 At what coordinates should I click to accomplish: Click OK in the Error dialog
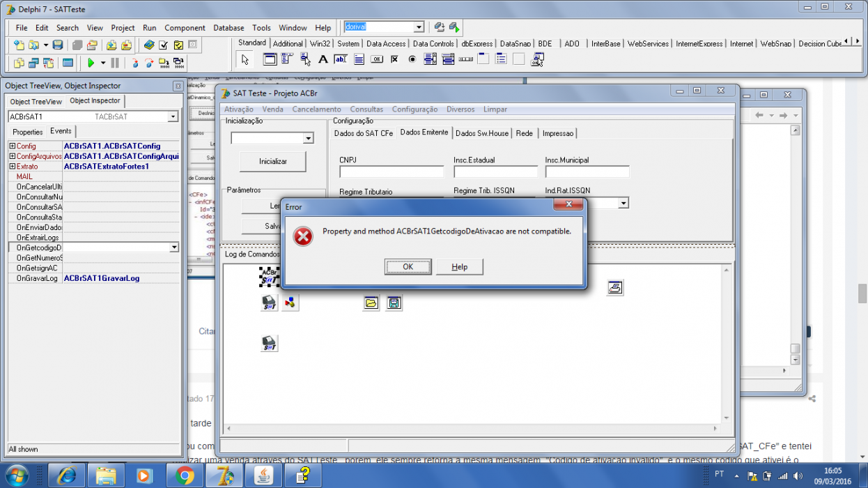[x=408, y=266]
